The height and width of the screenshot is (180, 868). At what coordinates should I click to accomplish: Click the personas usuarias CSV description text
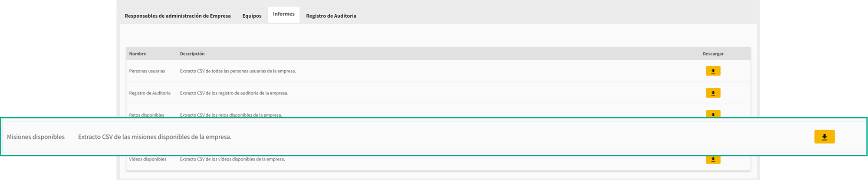point(238,71)
